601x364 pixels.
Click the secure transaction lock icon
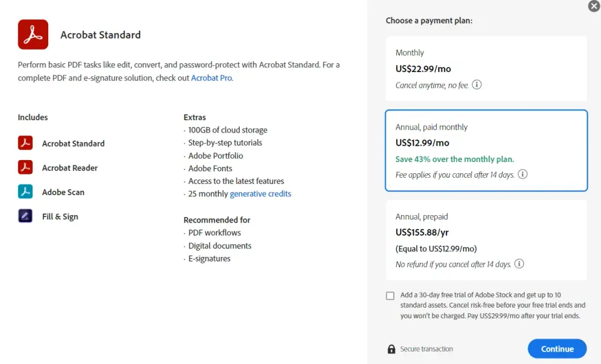391,349
